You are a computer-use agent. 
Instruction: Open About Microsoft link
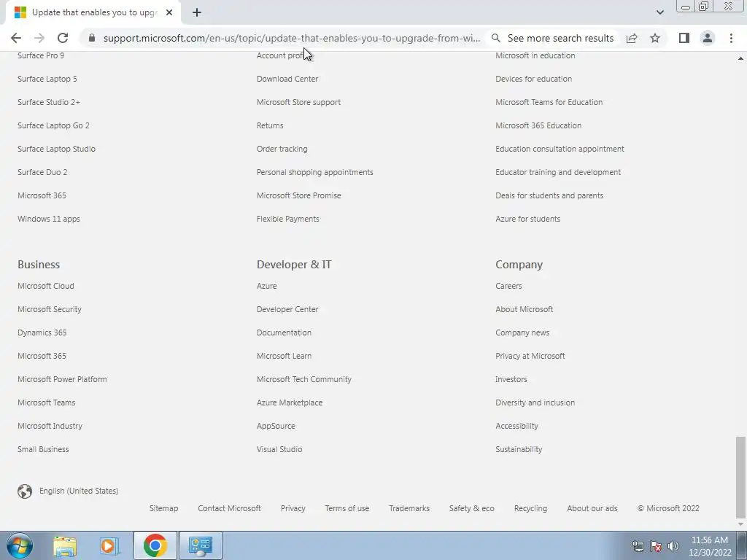524,309
